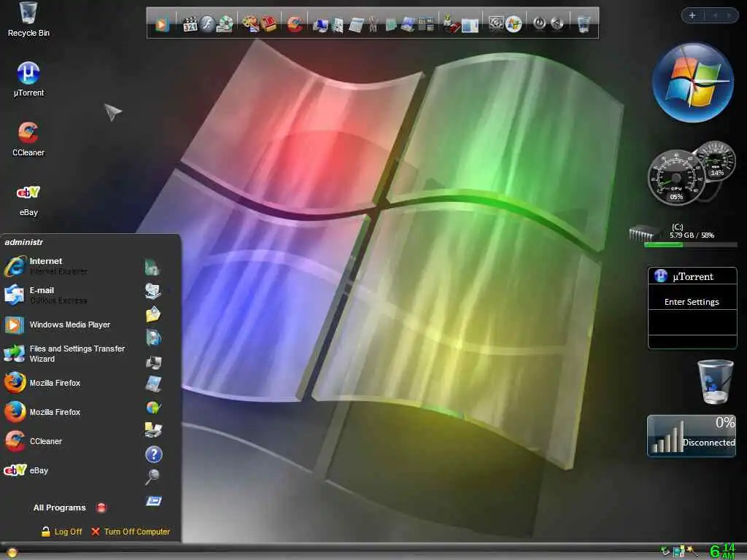Click the tools icon in the dock
This screenshot has height=560, width=747.
pyautogui.click(x=373, y=24)
